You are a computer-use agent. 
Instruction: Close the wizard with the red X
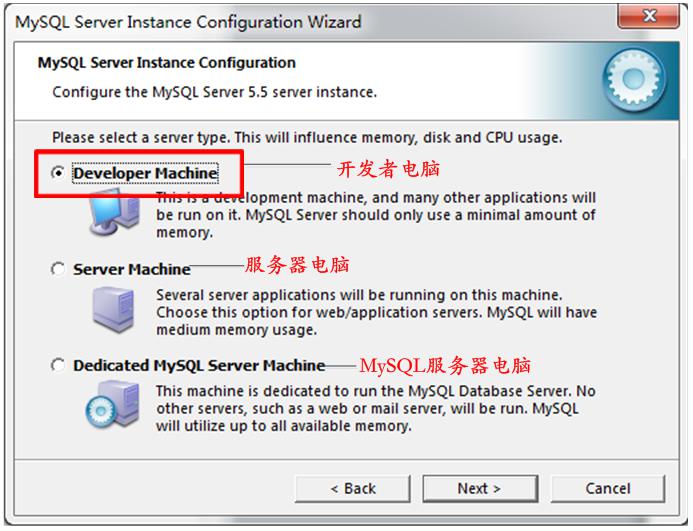tap(648, 16)
